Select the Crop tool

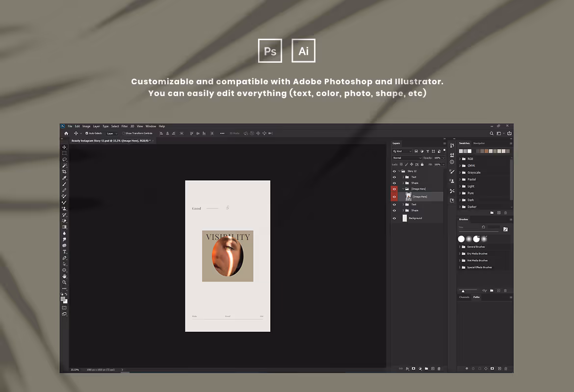coord(64,171)
